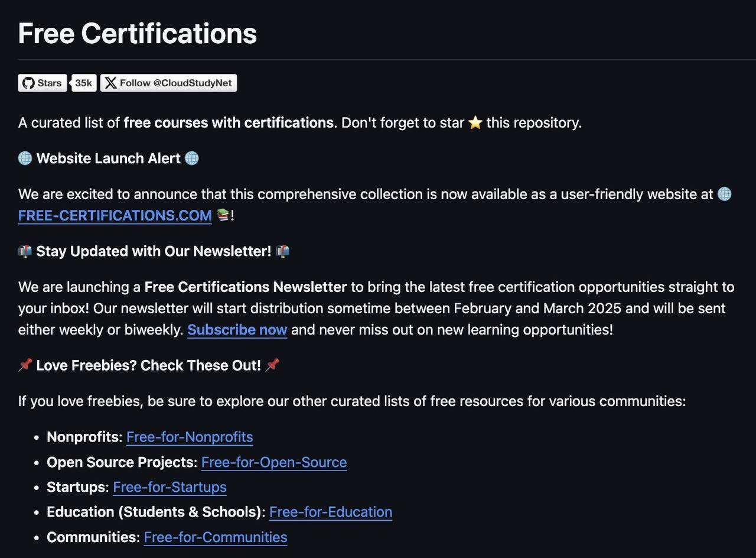Open the Free-for-Communities link
The width and height of the screenshot is (756, 558).
click(216, 537)
